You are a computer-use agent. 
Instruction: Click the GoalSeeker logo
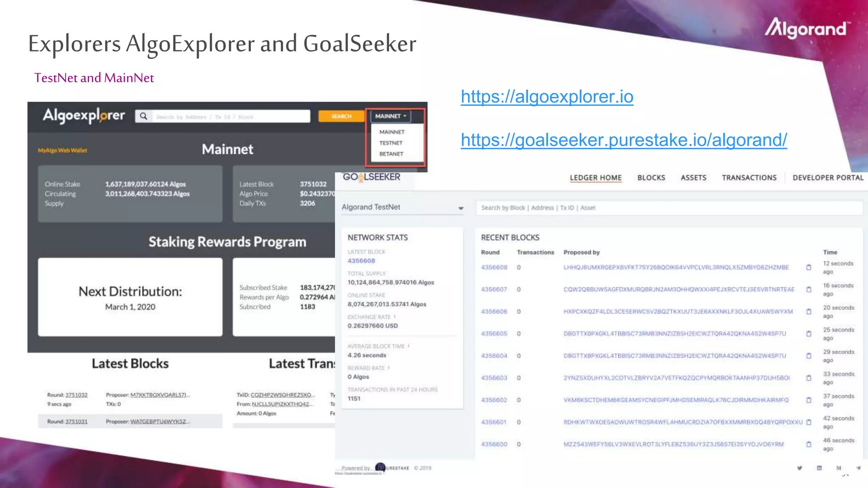tap(371, 177)
